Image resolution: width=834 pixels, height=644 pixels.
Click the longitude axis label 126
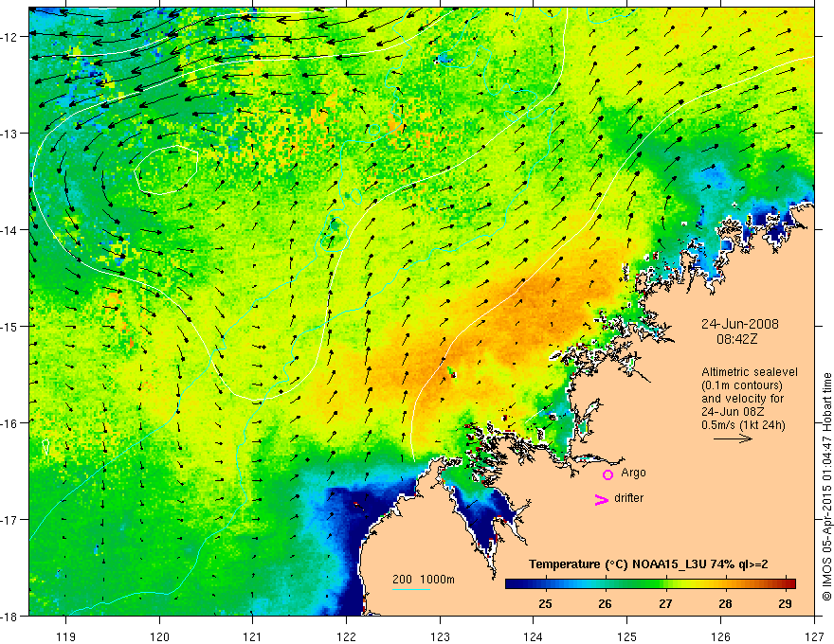720,636
